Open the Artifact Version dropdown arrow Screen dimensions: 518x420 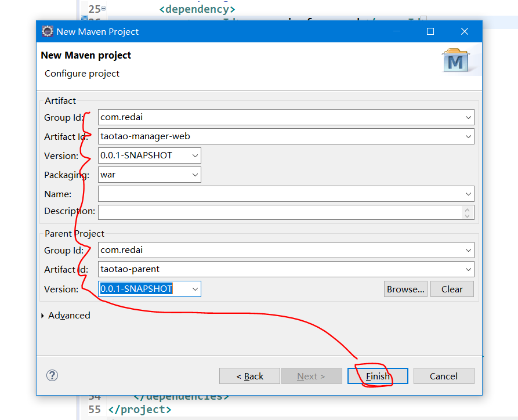[x=195, y=155]
